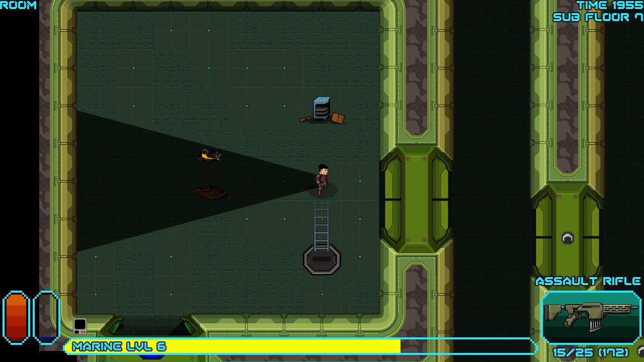Click the red health capsule gauge
Viewport: 644px width, 362px height.
point(16,318)
